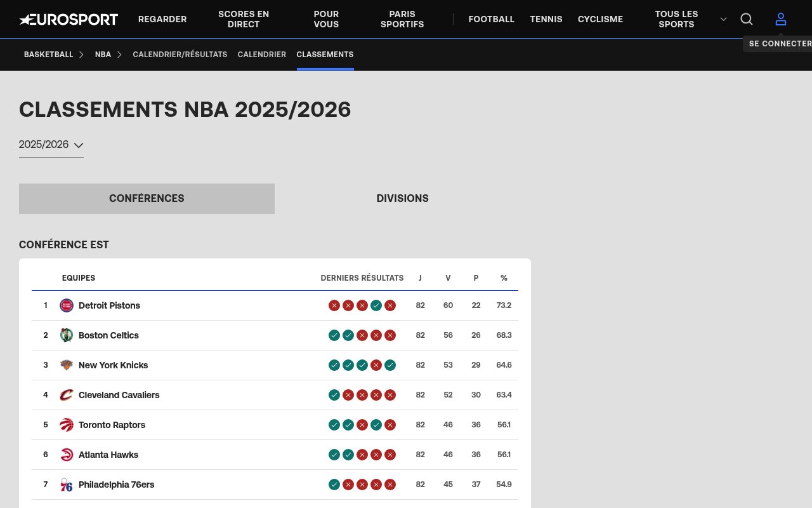Click the V wins column header

click(448, 278)
